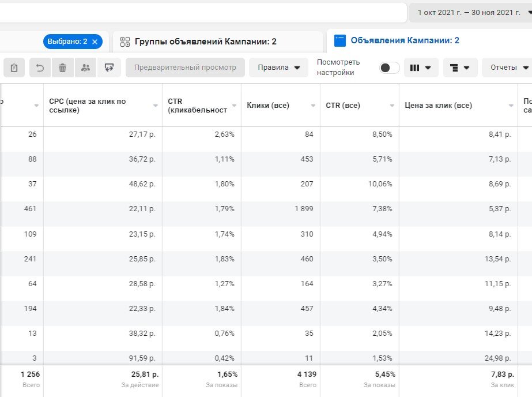This screenshot has height=397, width=532.
Task: Open the columns layout icon menu
Action: click(x=421, y=68)
